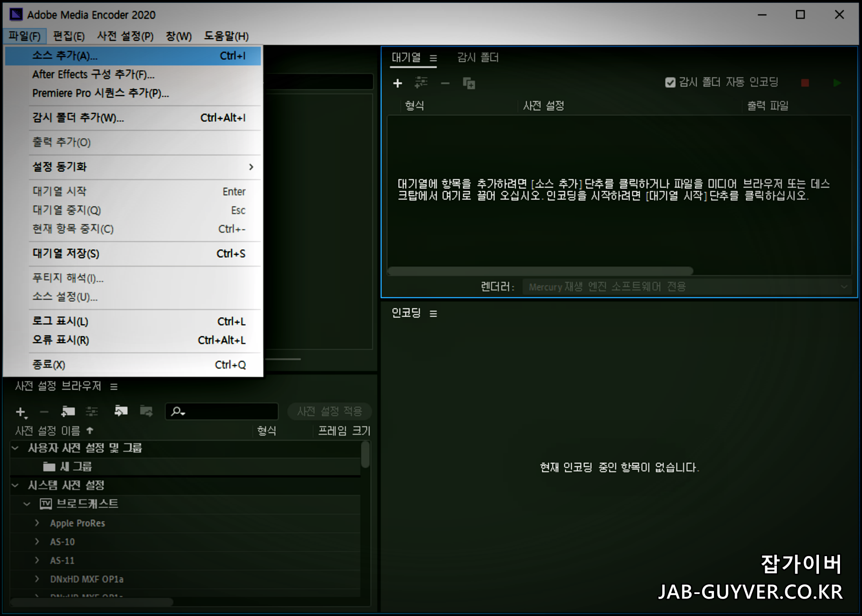The image size is (862, 616).
Task: Click the 새 그룹 folder icon
Action: pyautogui.click(x=49, y=467)
